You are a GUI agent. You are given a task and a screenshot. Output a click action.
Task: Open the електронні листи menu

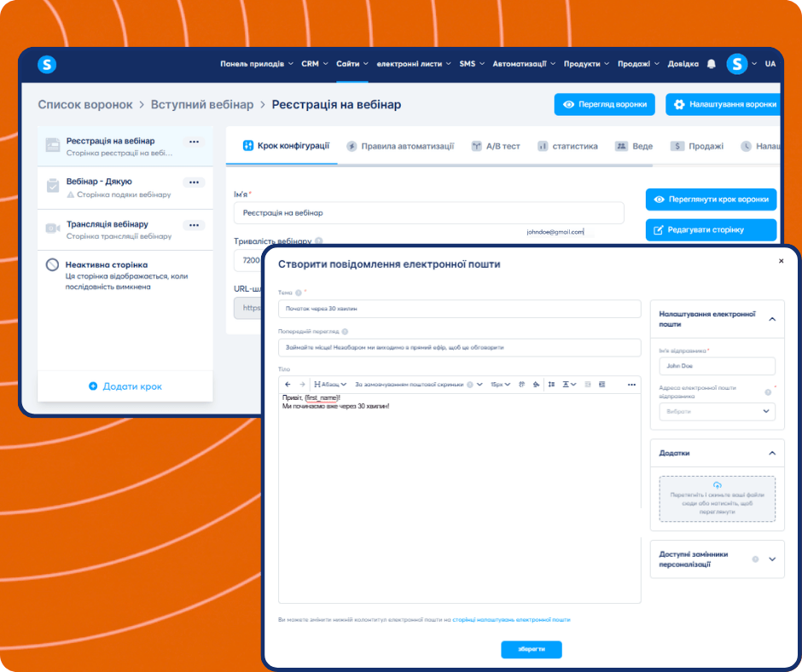[413, 64]
